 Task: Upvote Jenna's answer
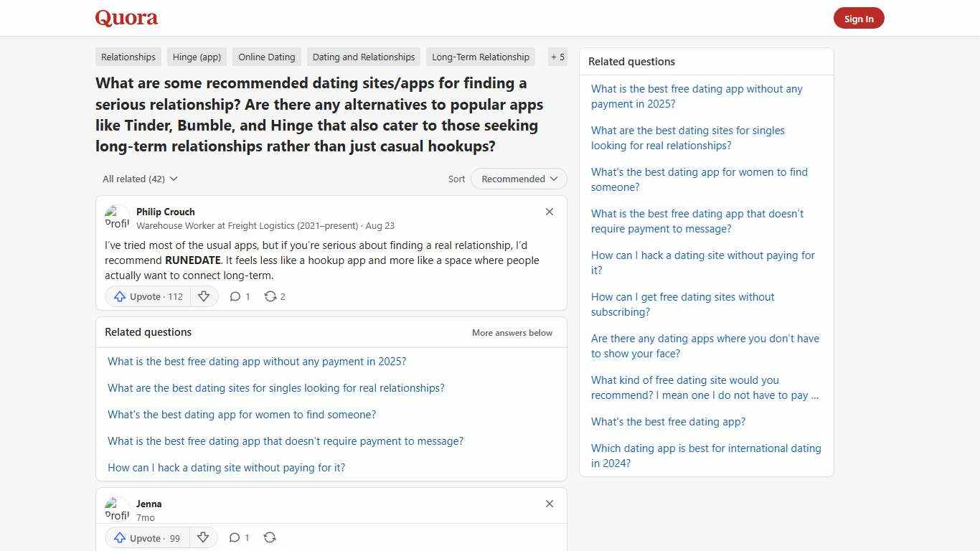point(146,537)
